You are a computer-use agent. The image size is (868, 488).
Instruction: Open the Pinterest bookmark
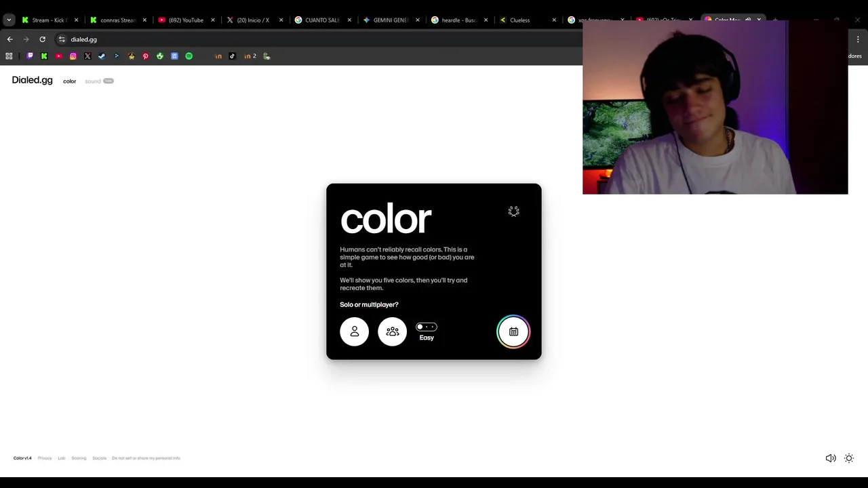(145, 56)
